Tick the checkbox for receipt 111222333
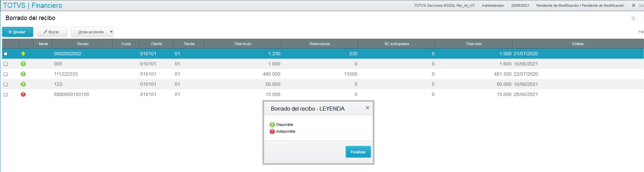644x172 pixels. coord(5,74)
